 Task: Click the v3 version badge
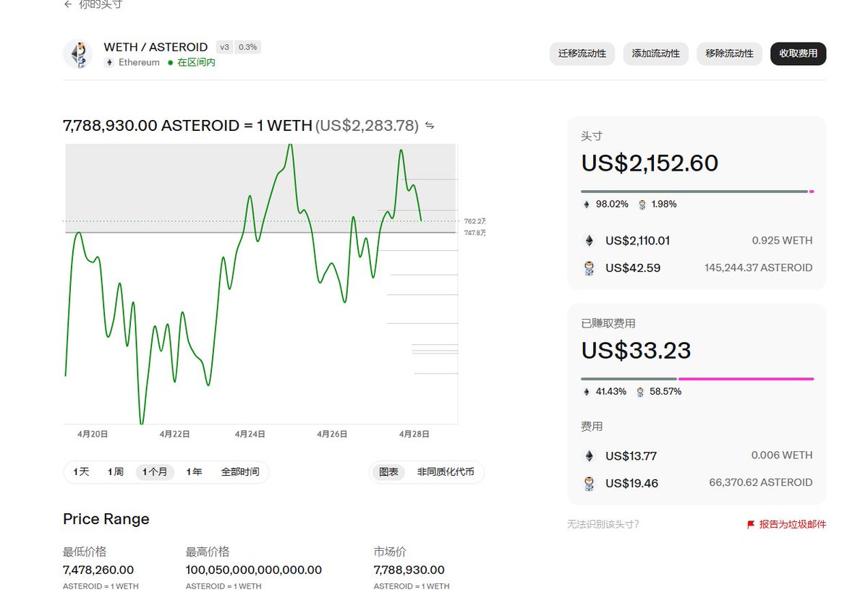tap(224, 47)
